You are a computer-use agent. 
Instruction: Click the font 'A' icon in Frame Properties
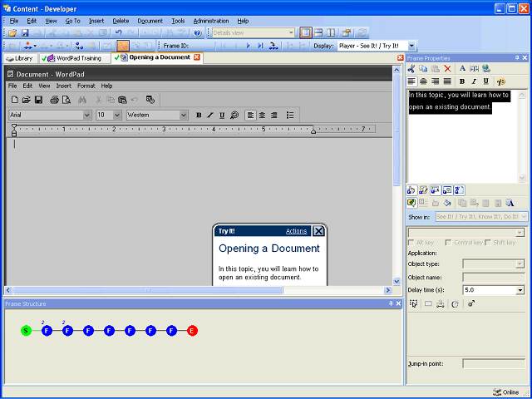pos(462,68)
